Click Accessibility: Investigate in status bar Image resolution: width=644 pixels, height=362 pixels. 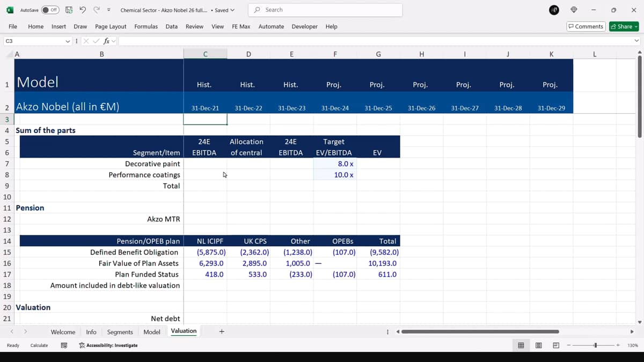108,345
